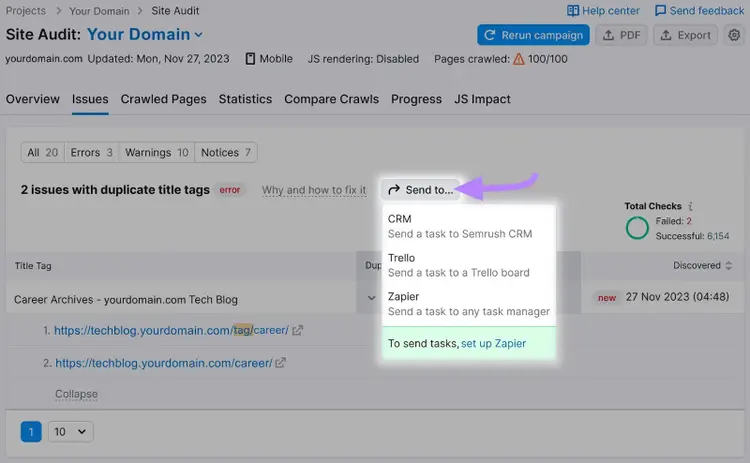Expand the Your Domain project dropdown
Viewport: 750px width, 463px height.
[199, 34]
